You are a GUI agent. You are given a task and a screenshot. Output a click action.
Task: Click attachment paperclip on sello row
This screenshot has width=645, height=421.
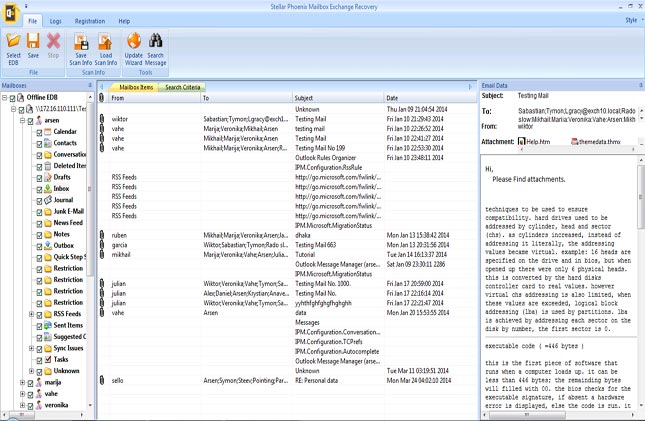point(102,381)
